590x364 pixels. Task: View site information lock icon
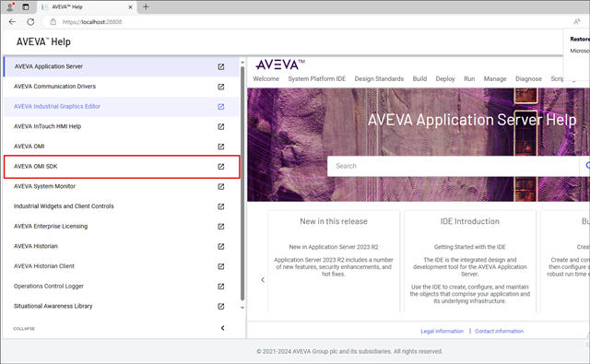pyautogui.click(x=53, y=22)
